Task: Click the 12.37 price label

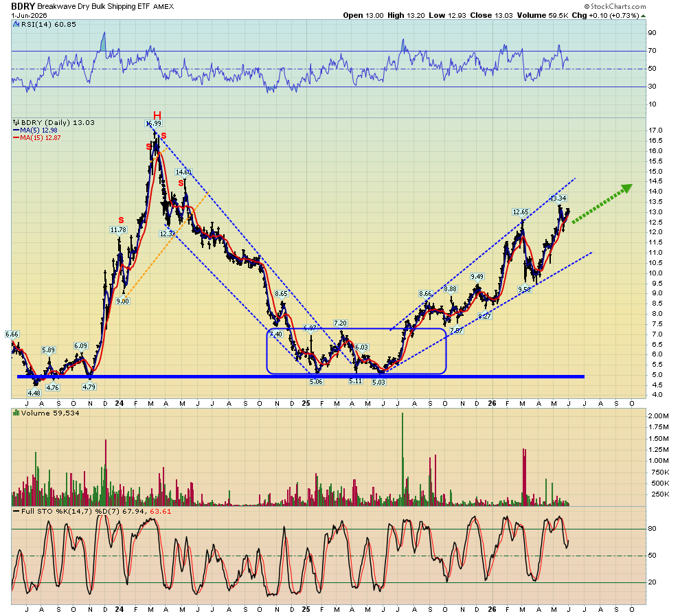Action: pyautogui.click(x=168, y=234)
